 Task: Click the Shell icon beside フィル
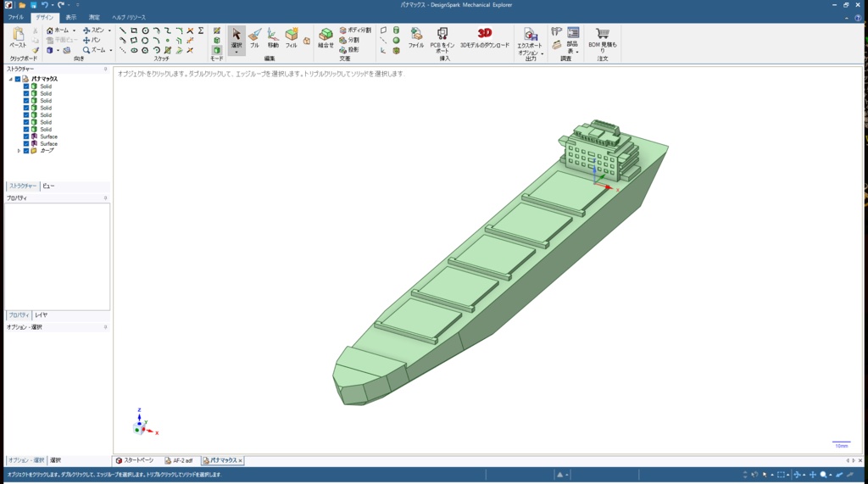307,41
